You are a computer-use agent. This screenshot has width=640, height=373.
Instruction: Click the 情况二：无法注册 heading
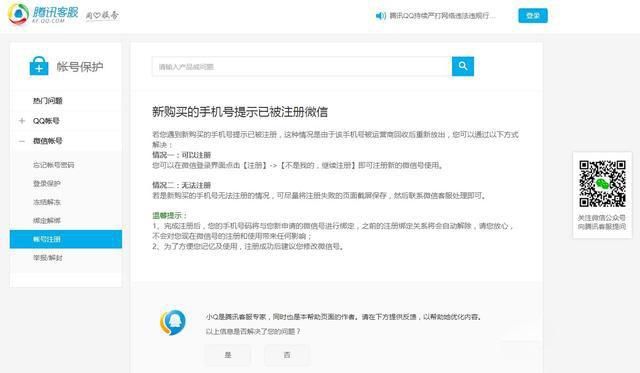coord(182,186)
